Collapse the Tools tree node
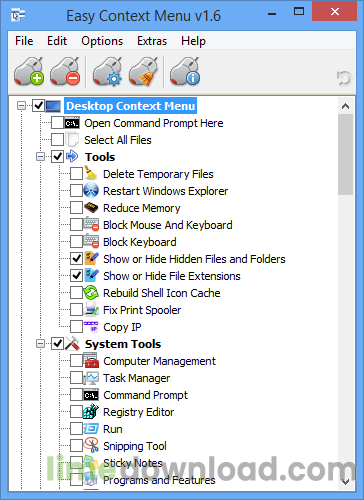 [x=40, y=156]
